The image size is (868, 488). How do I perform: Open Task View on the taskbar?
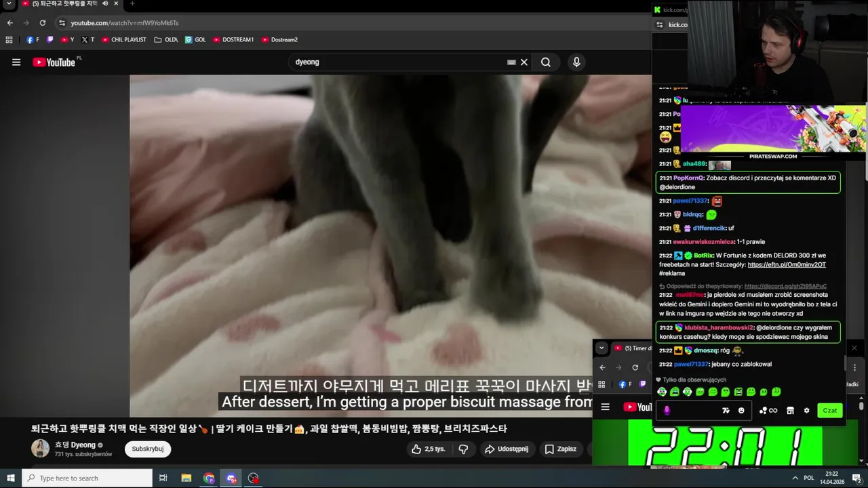(163, 479)
